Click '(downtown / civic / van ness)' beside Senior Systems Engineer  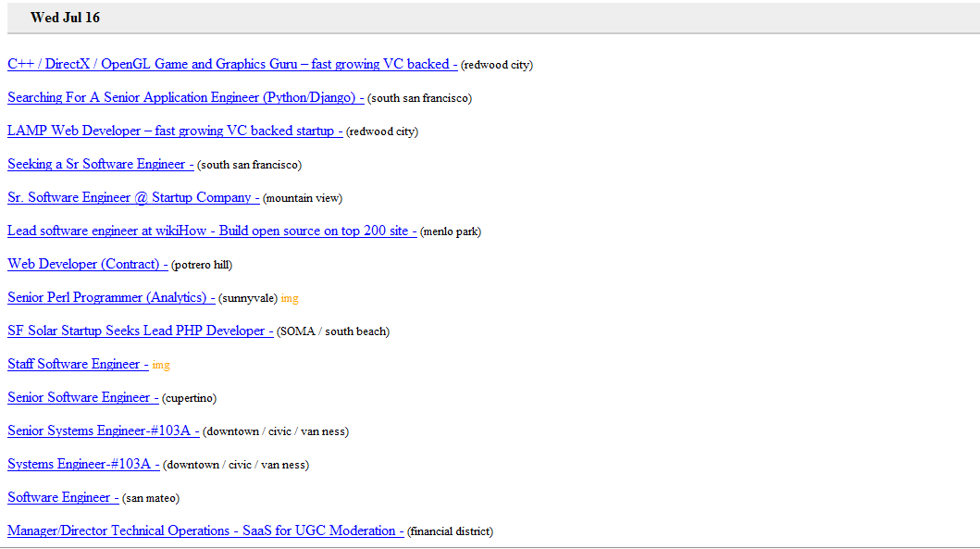click(276, 431)
